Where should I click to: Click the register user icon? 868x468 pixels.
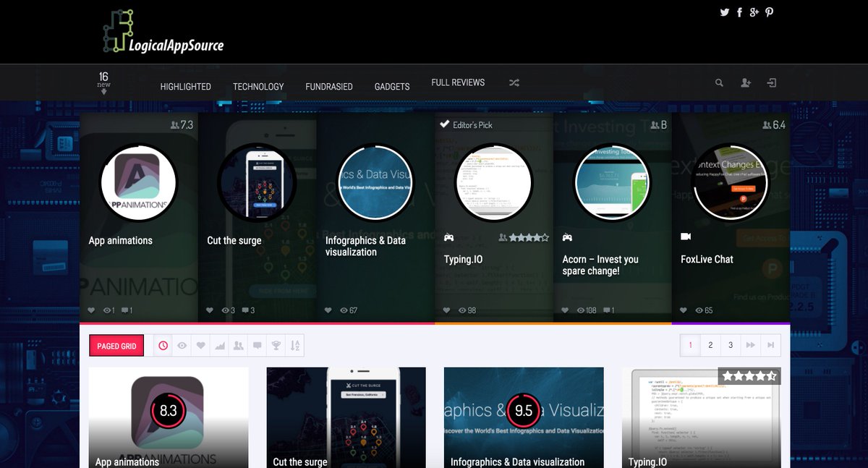[746, 83]
